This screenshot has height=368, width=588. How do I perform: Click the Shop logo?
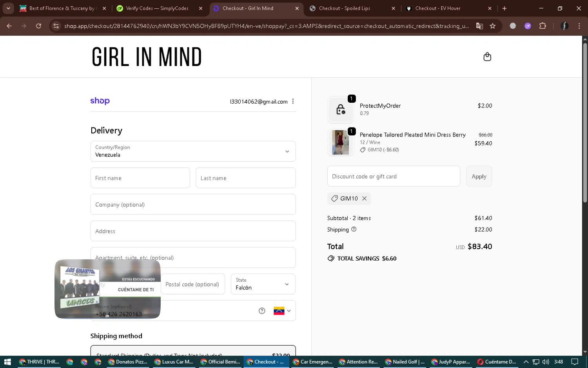click(100, 101)
